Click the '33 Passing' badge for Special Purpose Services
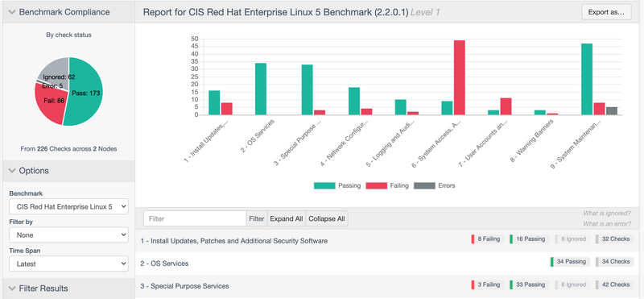The image size is (644, 299). coord(529,284)
